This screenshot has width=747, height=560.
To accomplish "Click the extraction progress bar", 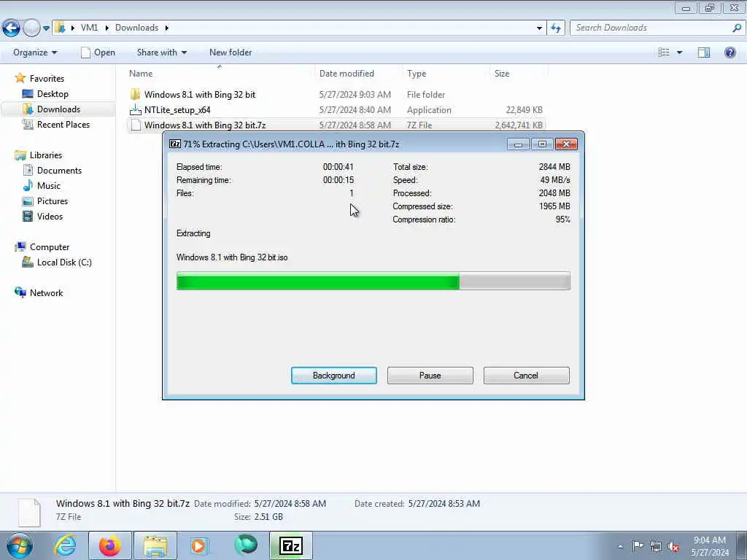I will coord(373,281).
